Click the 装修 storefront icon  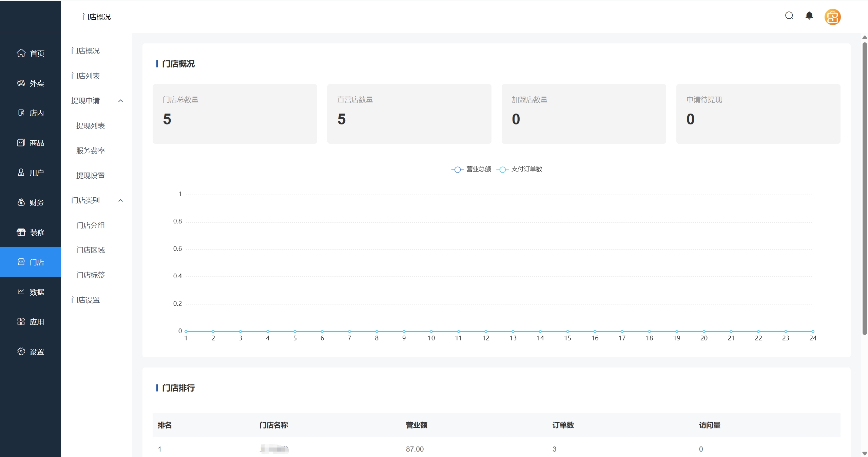(x=21, y=232)
